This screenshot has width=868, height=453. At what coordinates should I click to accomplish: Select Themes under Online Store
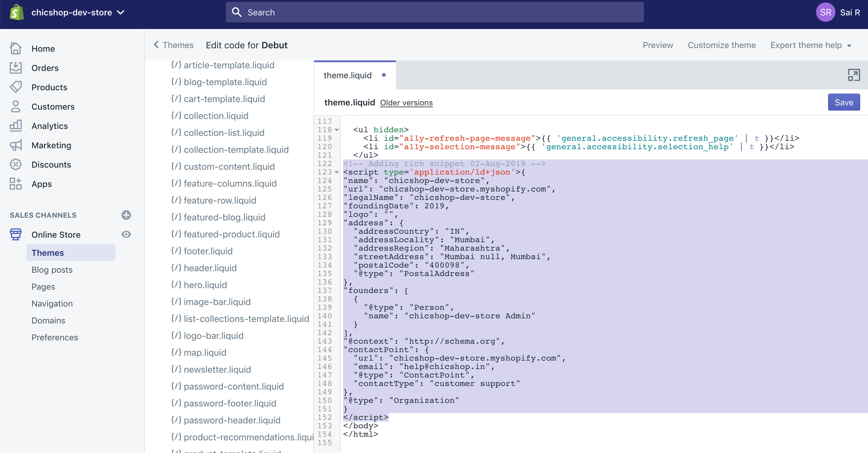point(71,252)
